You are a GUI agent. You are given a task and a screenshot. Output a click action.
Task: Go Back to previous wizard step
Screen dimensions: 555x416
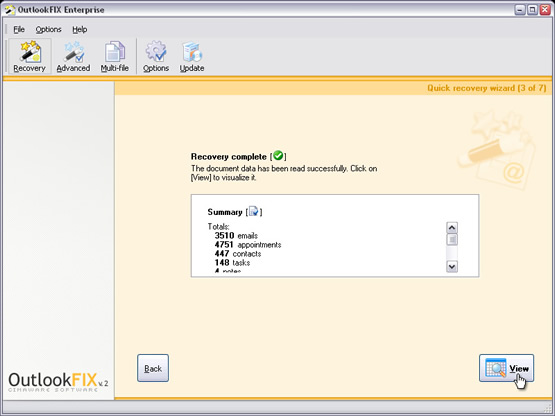[153, 368]
